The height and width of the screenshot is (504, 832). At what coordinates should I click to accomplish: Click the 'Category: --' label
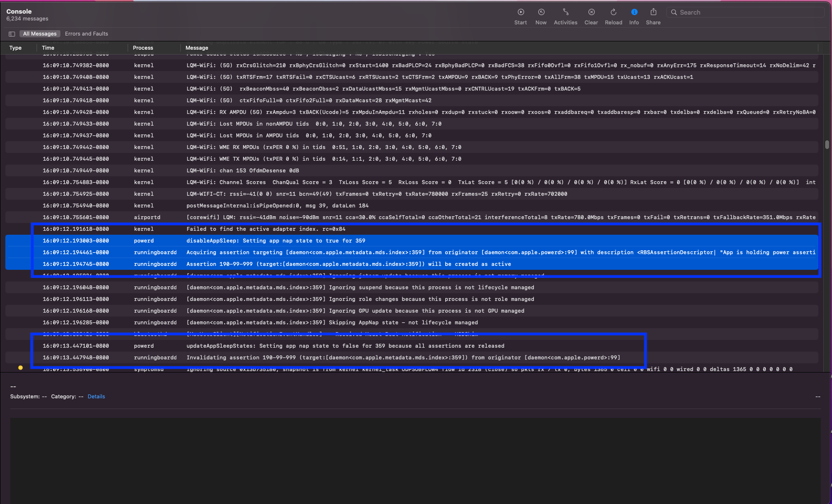click(67, 396)
